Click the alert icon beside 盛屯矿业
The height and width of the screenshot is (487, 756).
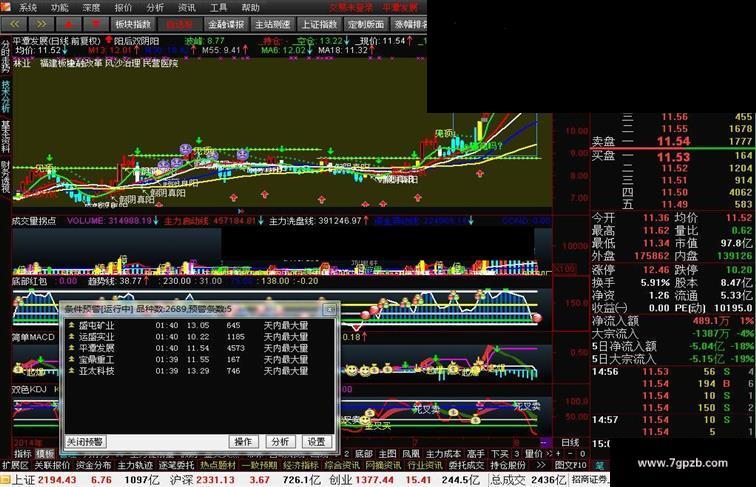(71, 325)
